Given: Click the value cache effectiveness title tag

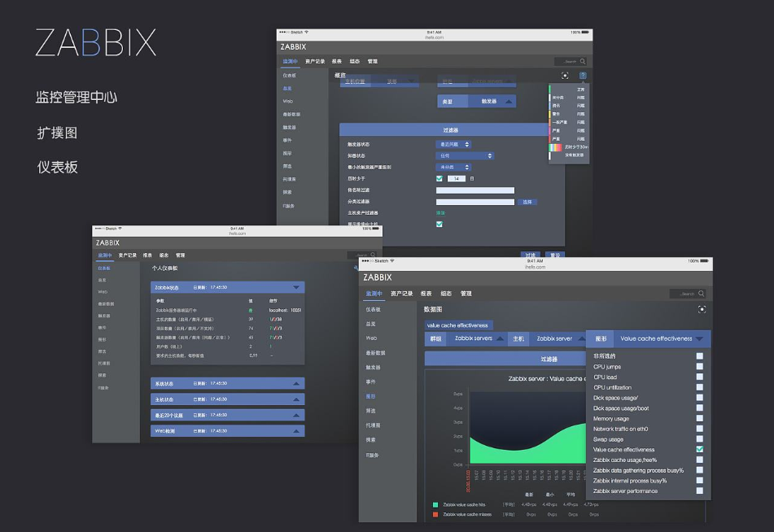Looking at the screenshot, I should pos(457,325).
